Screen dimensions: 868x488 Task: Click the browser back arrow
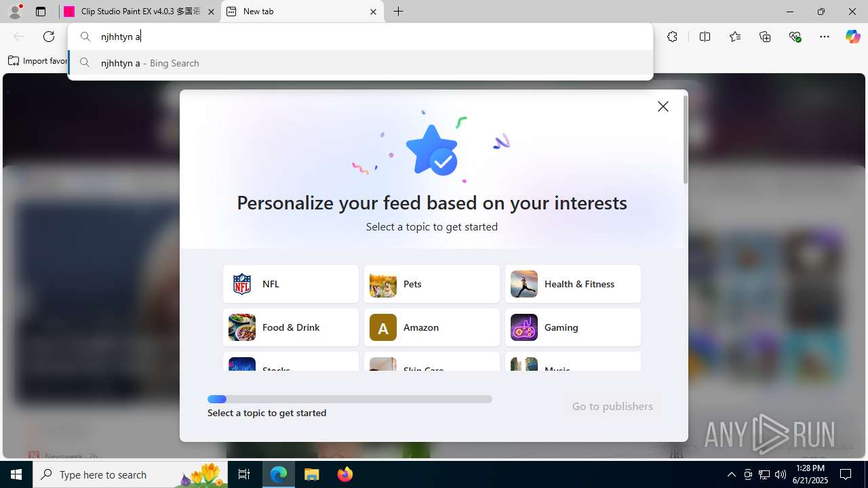pyautogui.click(x=19, y=37)
